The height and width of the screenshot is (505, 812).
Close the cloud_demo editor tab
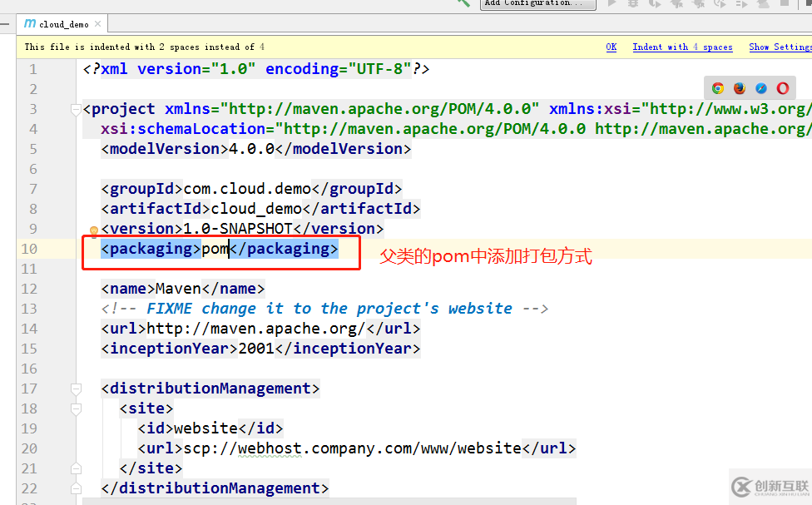[97, 24]
